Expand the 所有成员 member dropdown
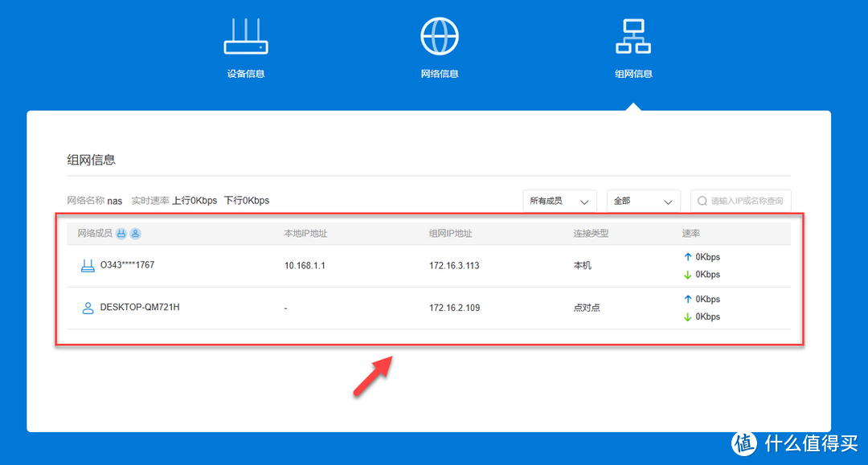The image size is (868, 465). pyautogui.click(x=559, y=202)
